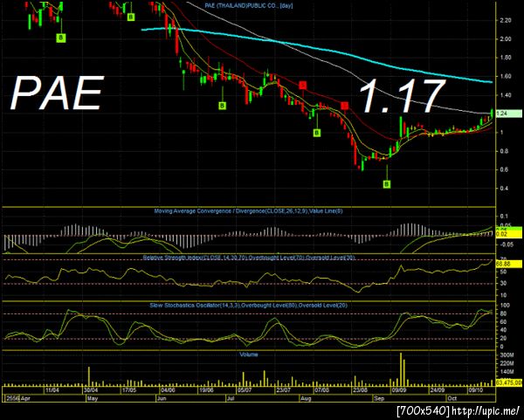This screenshot has height=420, width=524.
Task: Click the 17/05 date label
Action: pyautogui.click(x=129, y=390)
